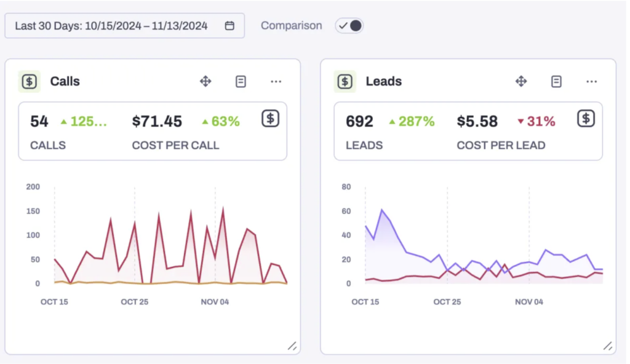Click the move icon on Calls card
The image size is (630, 364).
pyautogui.click(x=205, y=81)
